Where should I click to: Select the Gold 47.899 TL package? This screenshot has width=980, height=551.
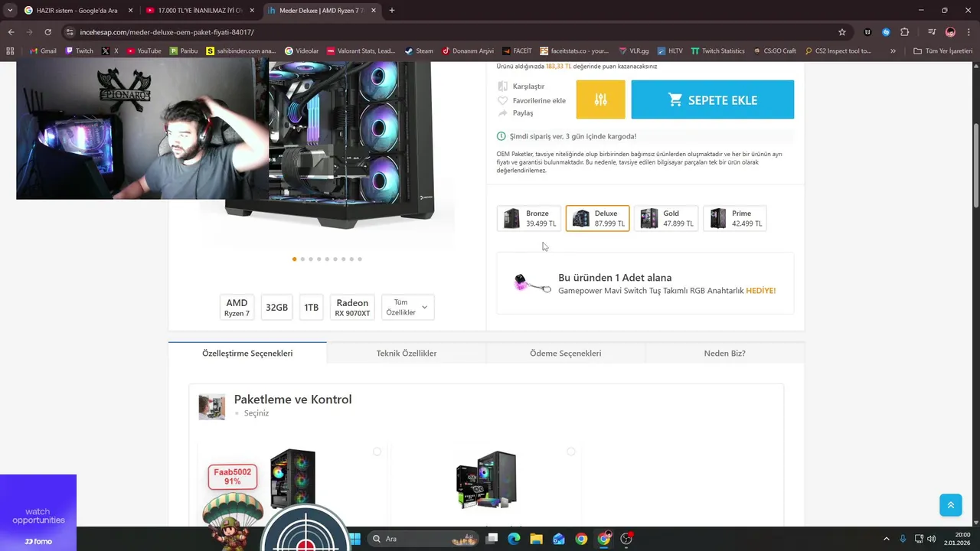[666, 219]
